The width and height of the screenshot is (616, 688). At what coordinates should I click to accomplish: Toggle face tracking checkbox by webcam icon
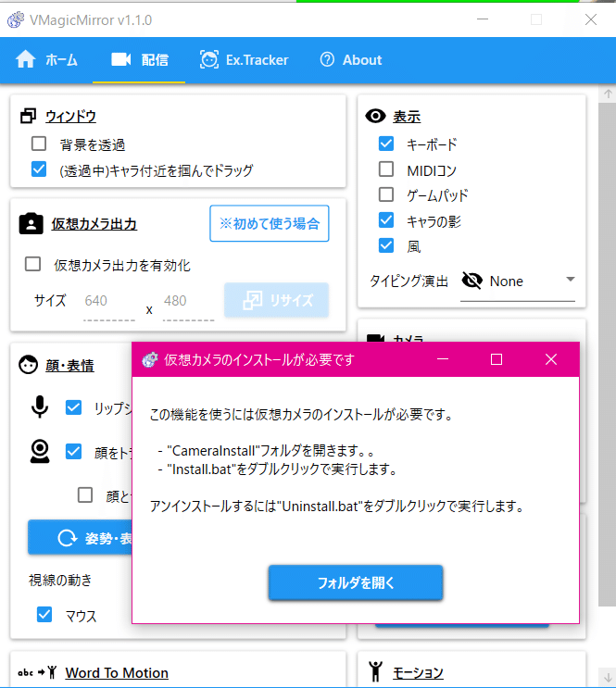point(73,452)
